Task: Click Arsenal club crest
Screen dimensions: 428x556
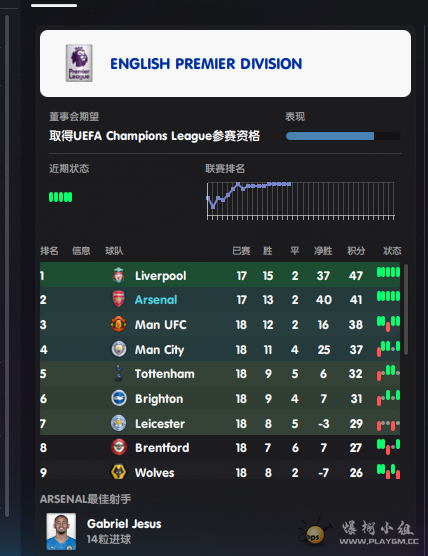Action: pyautogui.click(x=118, y=299)
